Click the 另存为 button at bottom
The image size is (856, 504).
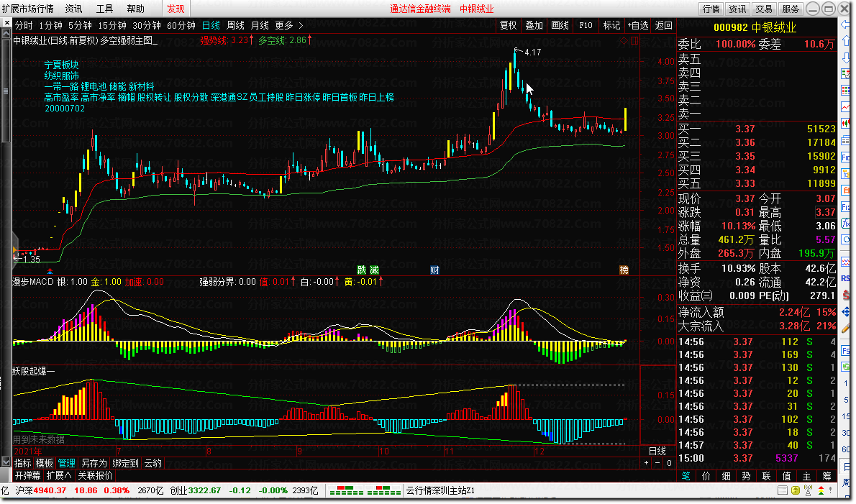94,463
